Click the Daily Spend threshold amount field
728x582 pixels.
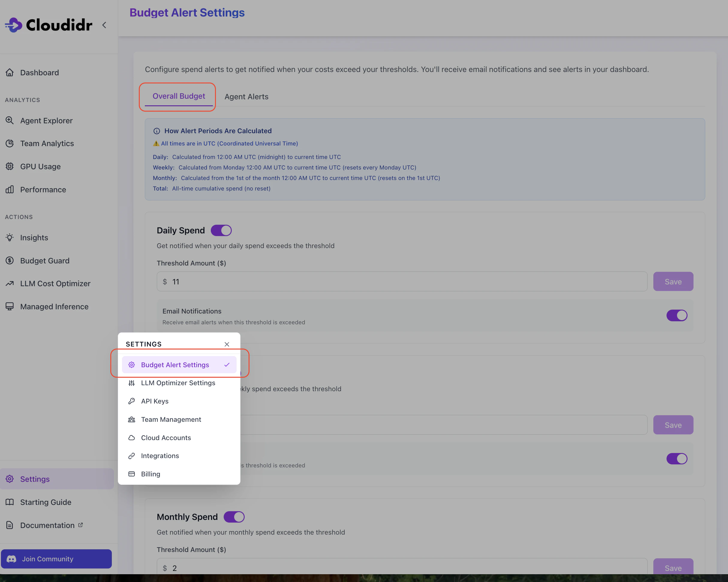pos(402,282)
